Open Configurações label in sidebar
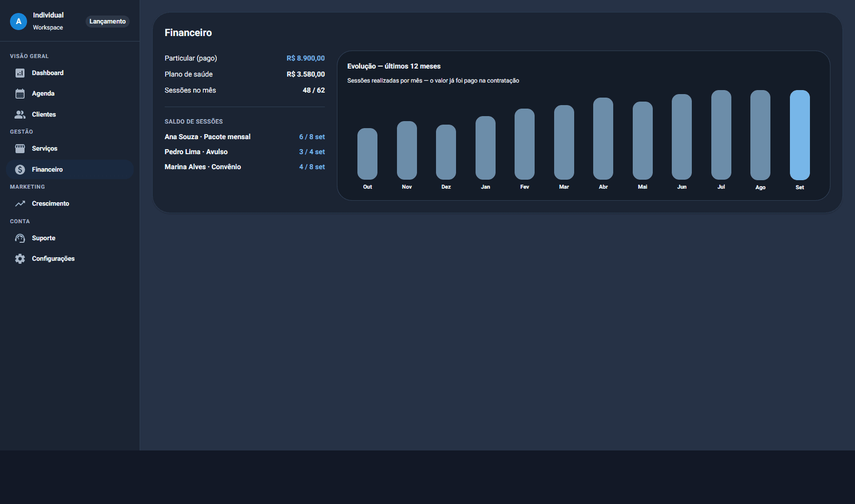855x504 pixels. click(x=53, y=259)
